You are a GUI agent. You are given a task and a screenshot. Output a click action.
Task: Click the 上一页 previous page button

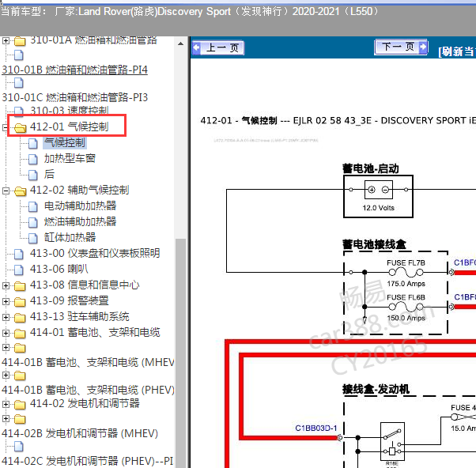pos(218,47)
